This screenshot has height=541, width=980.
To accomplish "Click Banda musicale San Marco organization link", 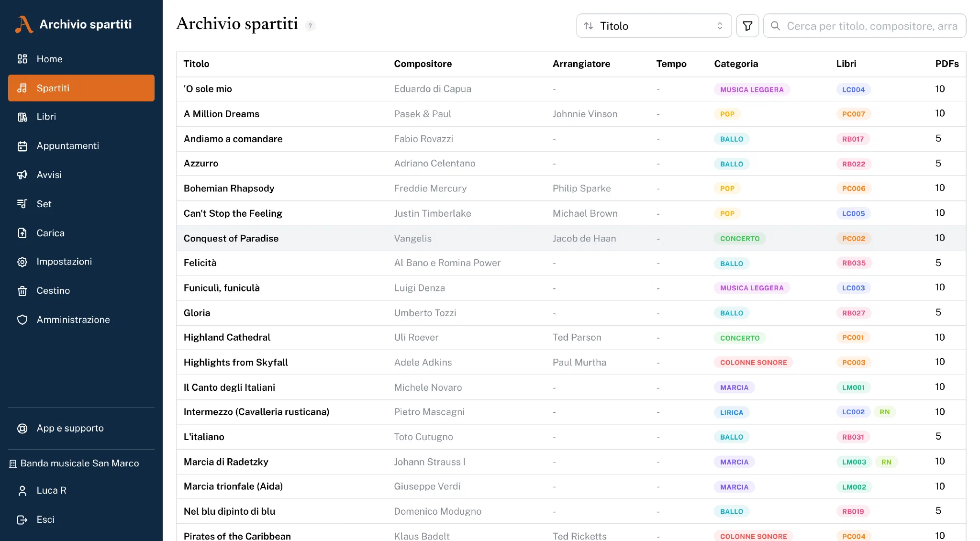I will 75,463.
